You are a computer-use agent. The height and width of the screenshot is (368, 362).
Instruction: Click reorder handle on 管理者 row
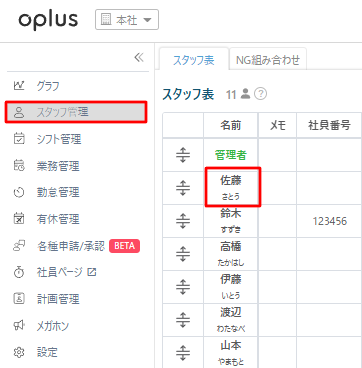click(183, 155)
